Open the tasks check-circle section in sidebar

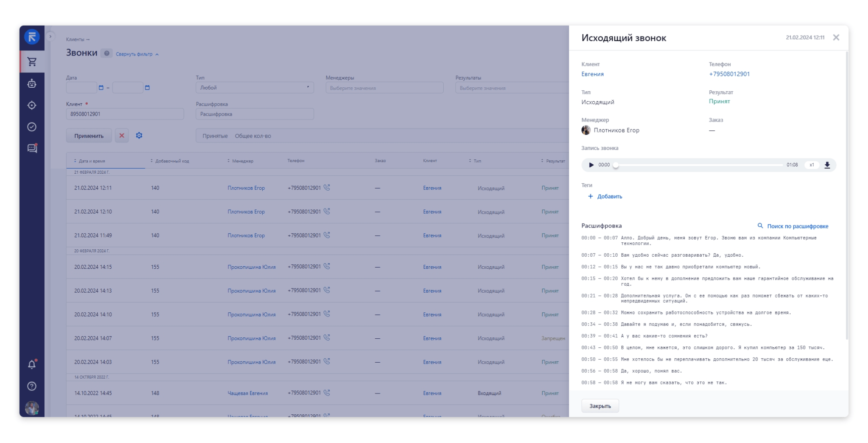[x=31, y=127]
